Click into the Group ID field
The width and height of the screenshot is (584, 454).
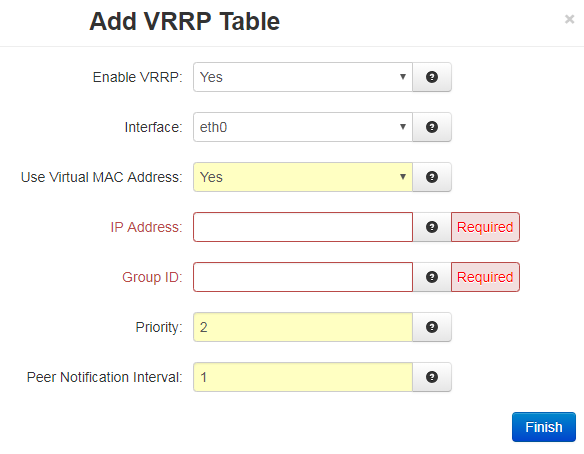pos(303,277)
